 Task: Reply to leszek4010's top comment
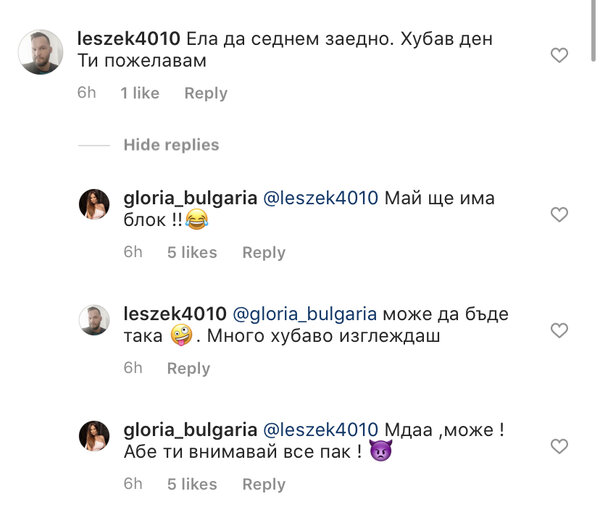[206, 93]
